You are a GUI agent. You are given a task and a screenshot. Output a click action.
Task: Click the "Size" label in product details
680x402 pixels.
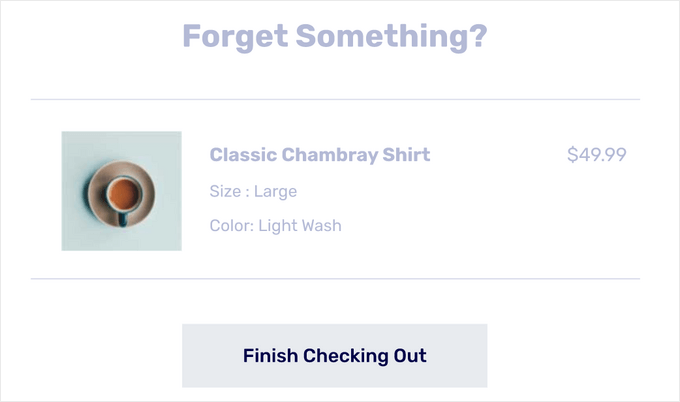pos(225,191)
